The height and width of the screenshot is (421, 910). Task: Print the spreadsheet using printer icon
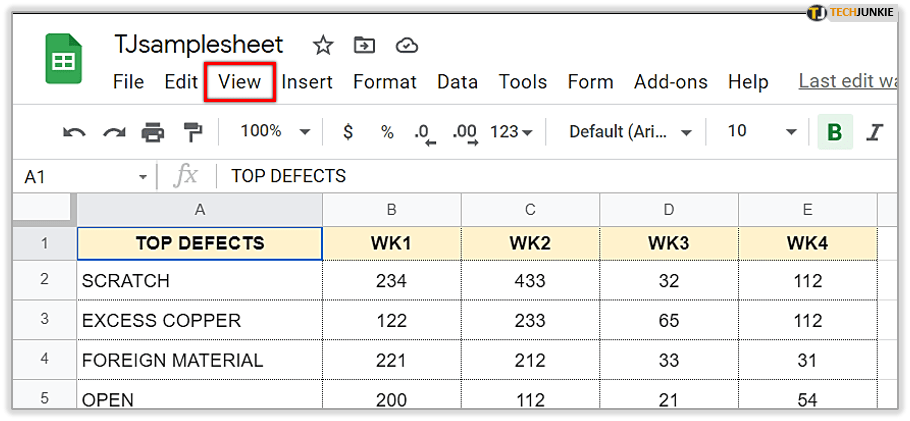click(152, 132)
